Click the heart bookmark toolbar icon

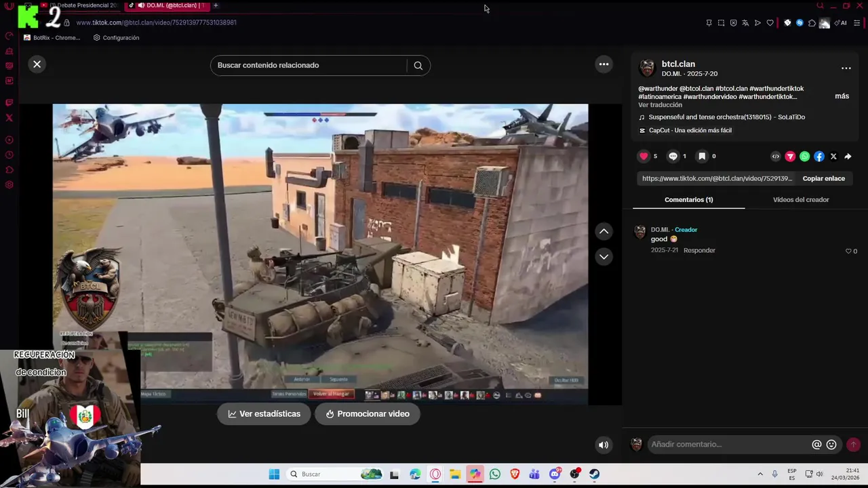click(x=770, y=23)
